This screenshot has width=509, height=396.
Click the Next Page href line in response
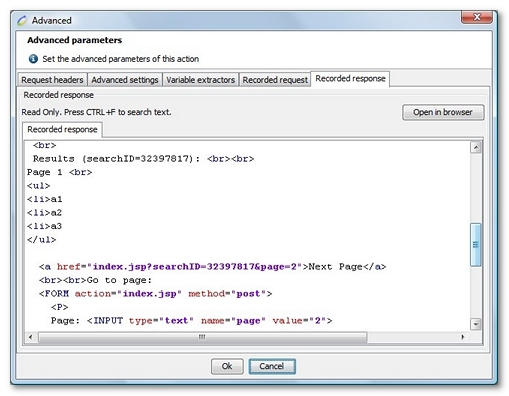pyautogui.click(x=212, y=267)
